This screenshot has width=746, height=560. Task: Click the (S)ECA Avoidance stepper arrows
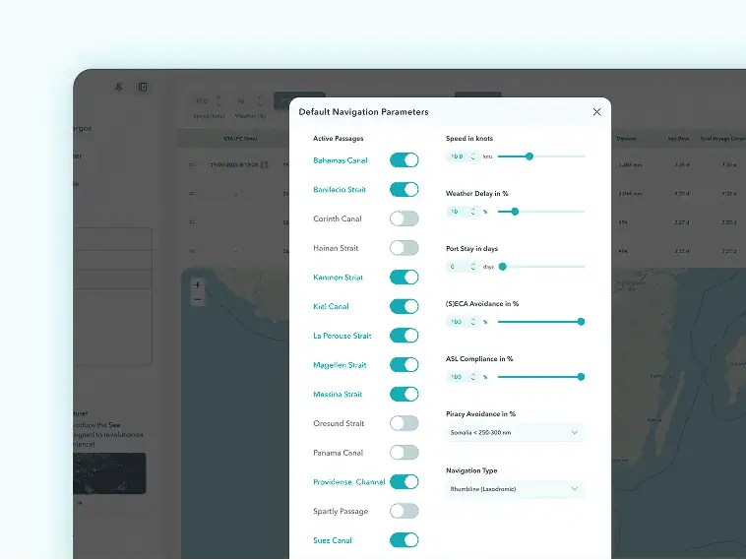(473, 322)
